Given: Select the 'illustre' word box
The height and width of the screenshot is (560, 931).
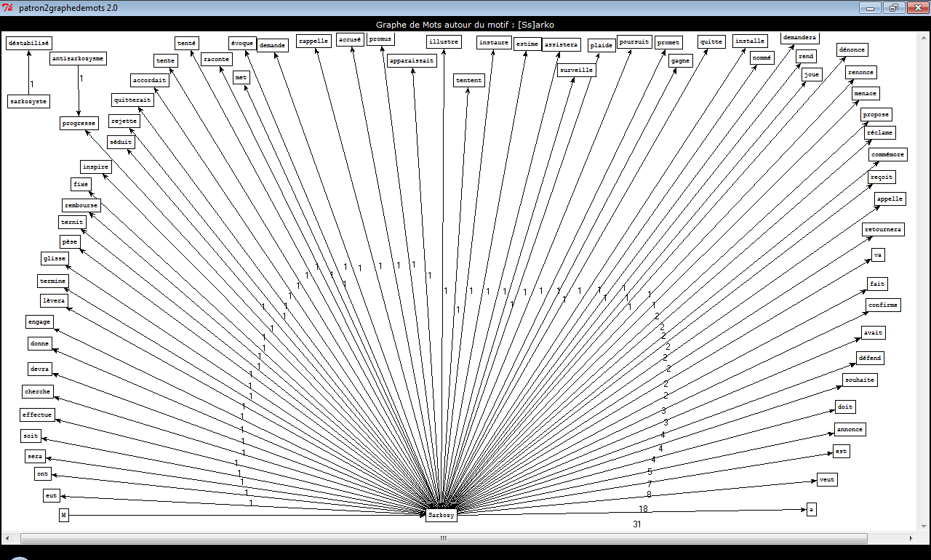Looking at the screenshot, I should click(444, 41).
